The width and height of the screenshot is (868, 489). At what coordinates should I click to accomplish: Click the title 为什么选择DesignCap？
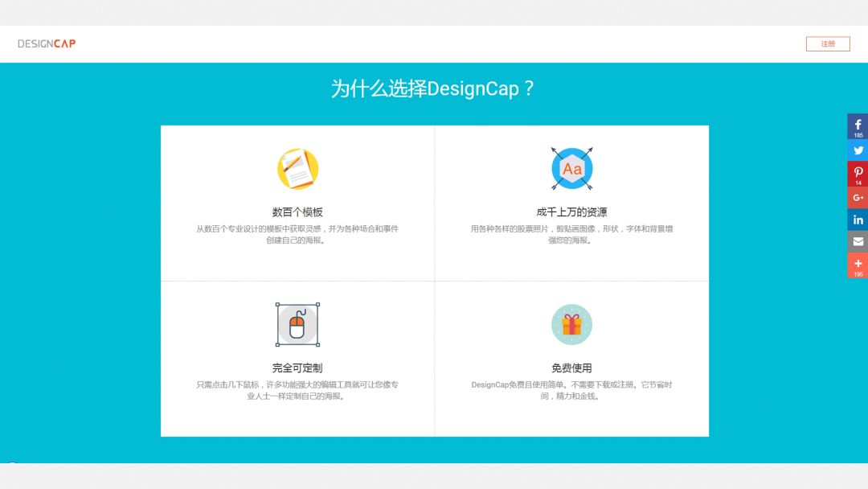[x=432, y=88]
